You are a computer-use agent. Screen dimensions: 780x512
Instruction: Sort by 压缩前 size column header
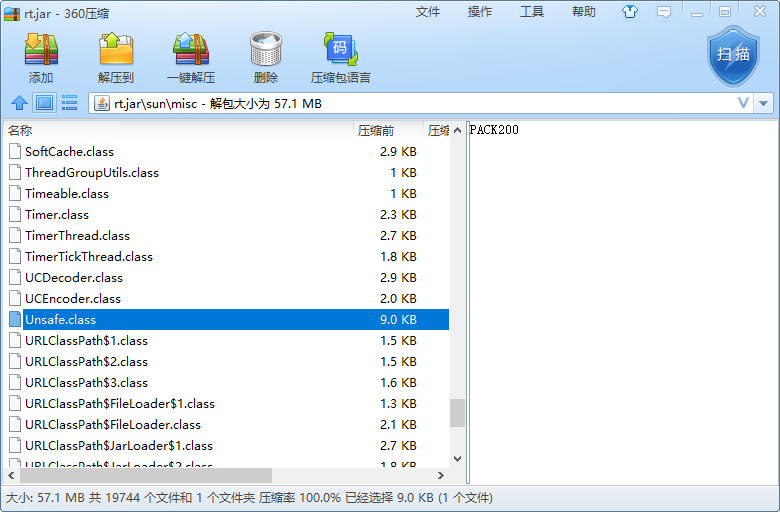pos(388,130)
